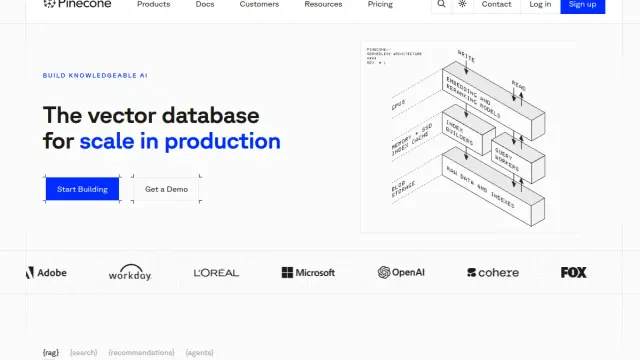Click 'The vector database' headline text
This screenshot has width=640, height=360.
pyautogui.click(x=151, y=115)
